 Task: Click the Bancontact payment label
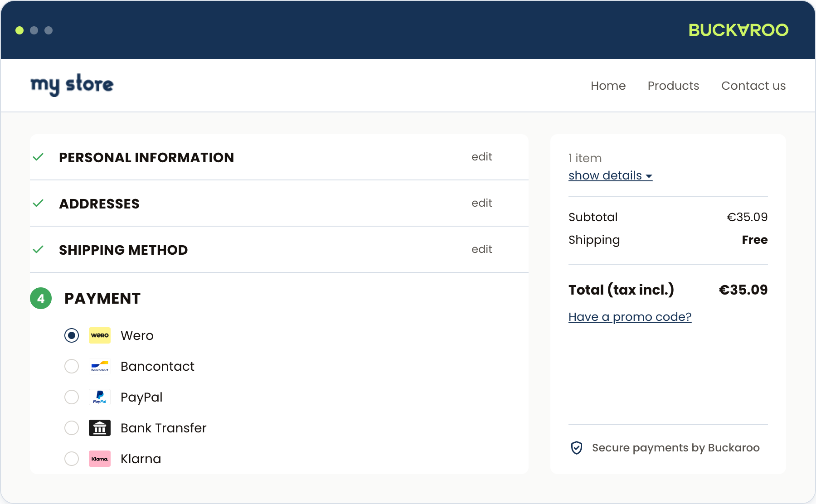(157, 367)
